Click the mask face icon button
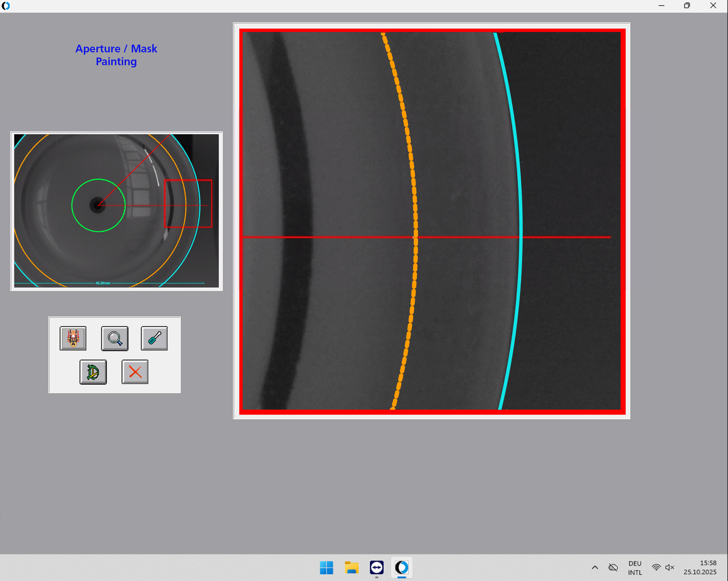This screenshot has height=581, width=728. 73,338
